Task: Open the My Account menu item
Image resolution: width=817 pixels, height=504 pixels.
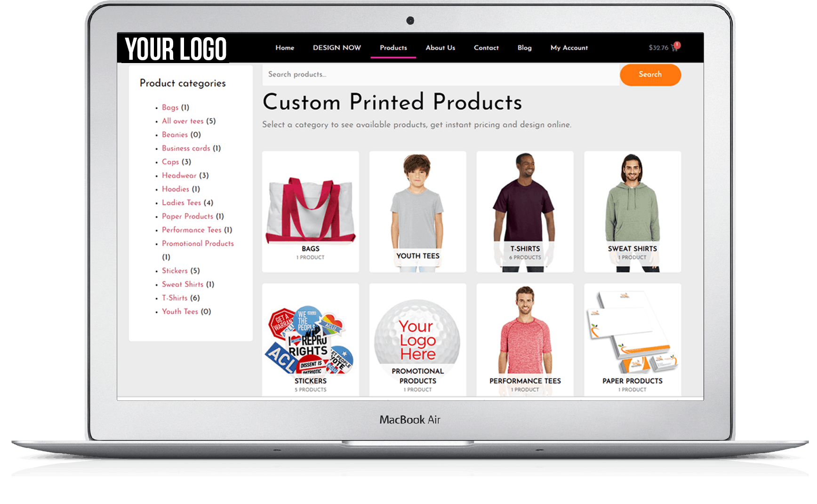Action: (569, 48)
